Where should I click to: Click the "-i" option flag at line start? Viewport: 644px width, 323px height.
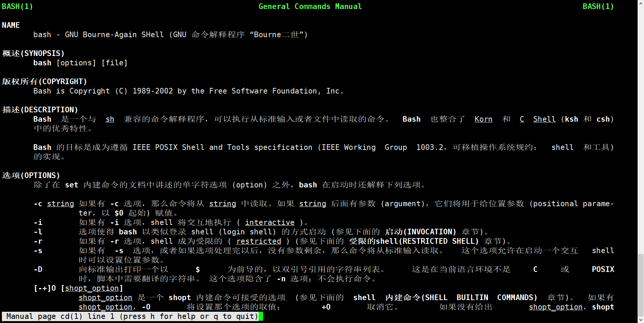tap(38, 222)
